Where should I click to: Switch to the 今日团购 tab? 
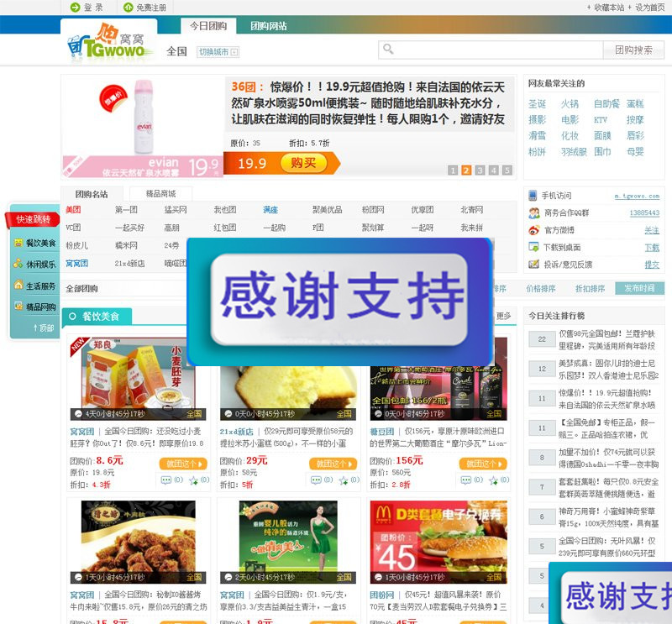tap(208, 26)
